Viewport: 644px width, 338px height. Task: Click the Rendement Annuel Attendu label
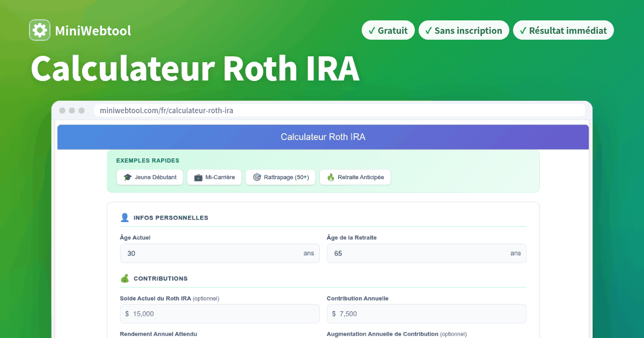[x=159, y=334]
